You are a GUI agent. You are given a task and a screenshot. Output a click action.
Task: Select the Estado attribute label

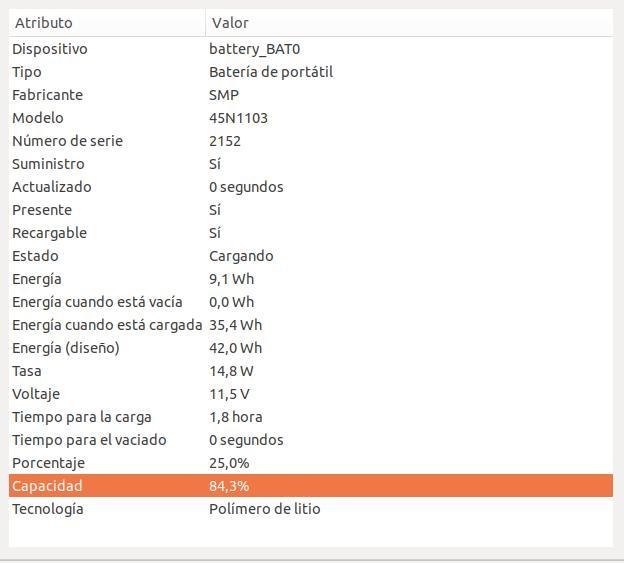(35, 256)
